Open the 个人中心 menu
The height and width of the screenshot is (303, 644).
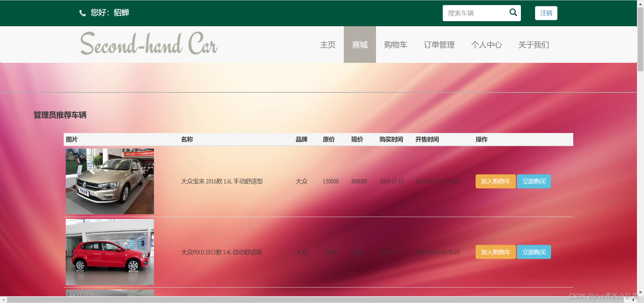point(486,45)
